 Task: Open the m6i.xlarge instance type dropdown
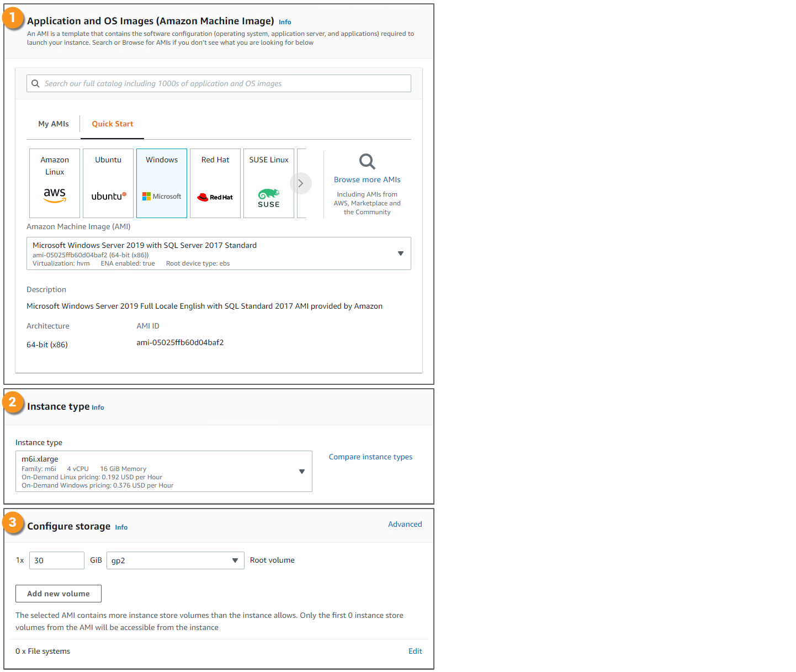coord(164,472)
